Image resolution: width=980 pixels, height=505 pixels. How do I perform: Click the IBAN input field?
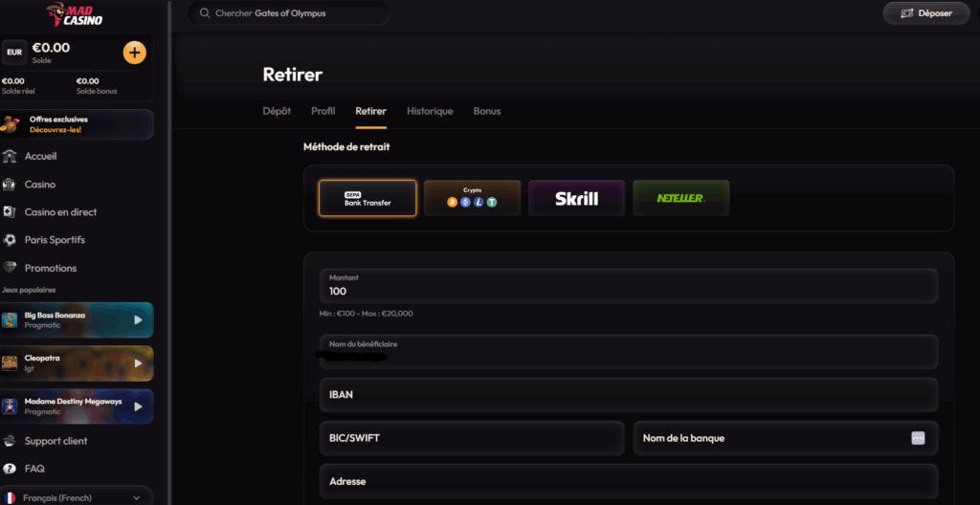(629, 395)
